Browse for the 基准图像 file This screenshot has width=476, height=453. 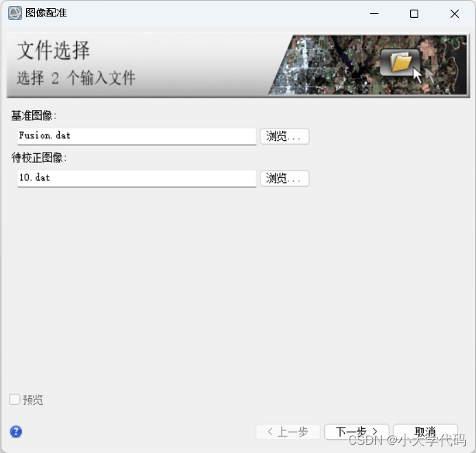pyautogui.click(x=284, y=136)
